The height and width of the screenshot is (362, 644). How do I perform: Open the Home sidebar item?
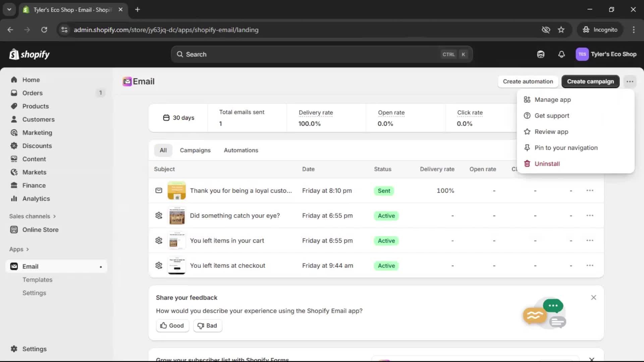point(31,80)
